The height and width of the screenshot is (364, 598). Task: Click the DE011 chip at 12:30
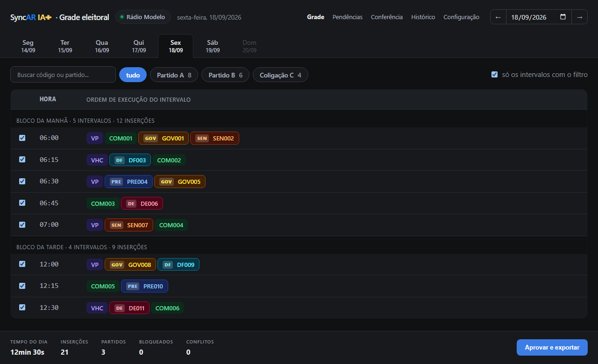coord(129,308)
